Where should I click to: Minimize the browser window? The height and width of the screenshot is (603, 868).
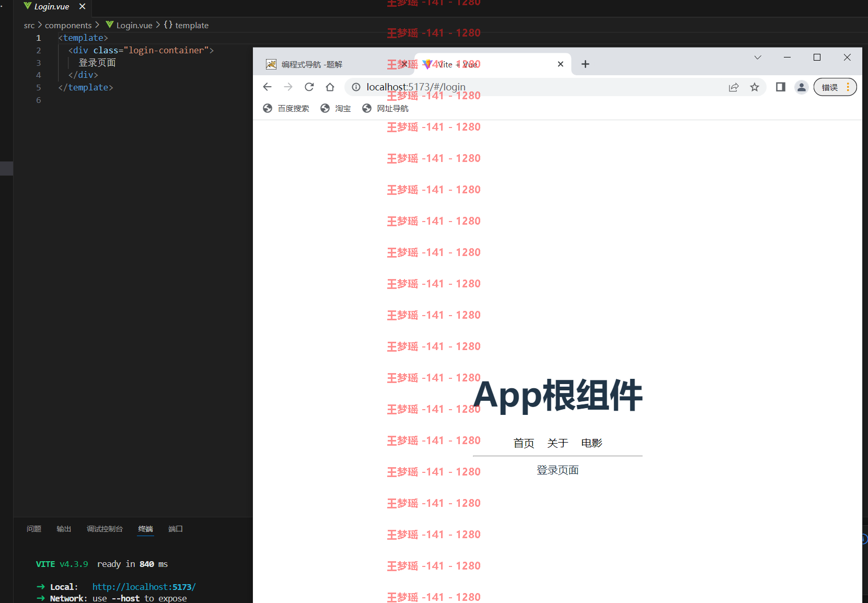(x=787, y=57)
